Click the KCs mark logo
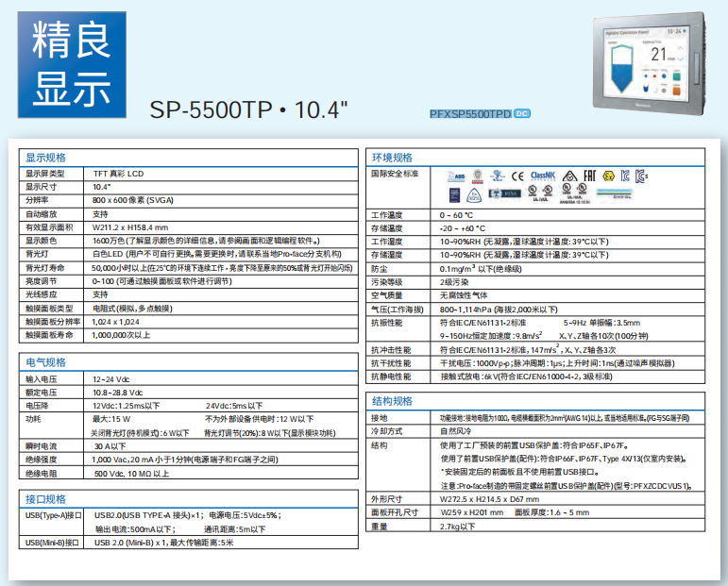 641,176
